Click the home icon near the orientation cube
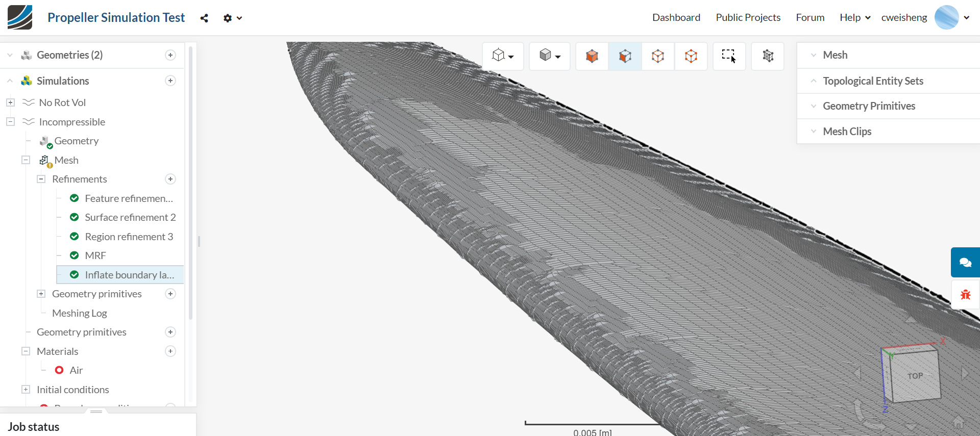Image resolution: width=980 pixels, height=436 pixels. tap(959, 423)
